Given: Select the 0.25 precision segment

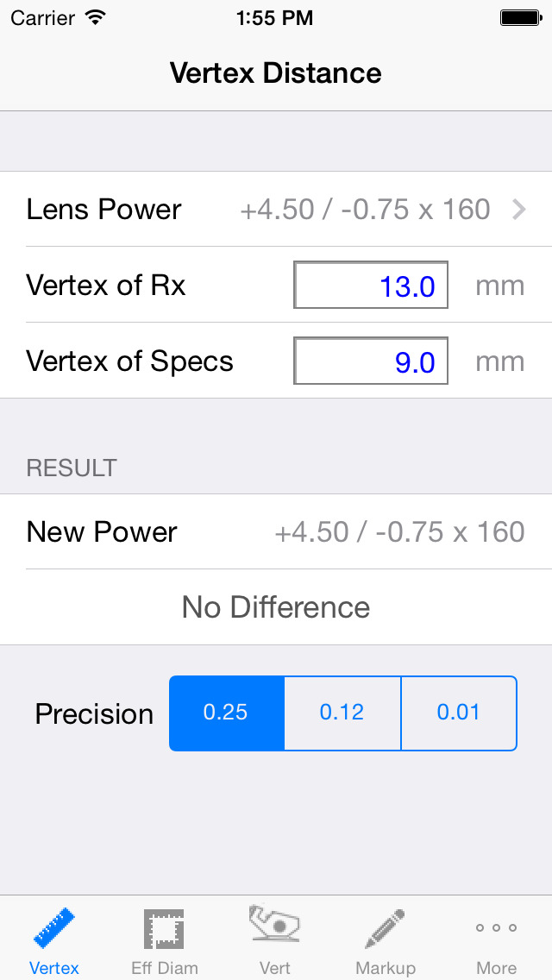Looking at the screenshot, I should click(227, 713).
